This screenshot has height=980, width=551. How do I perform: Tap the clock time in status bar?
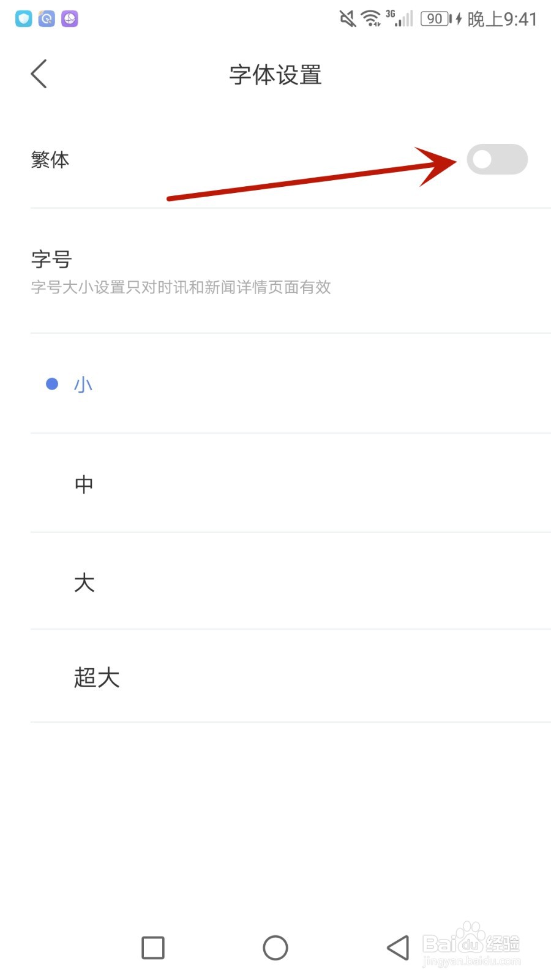[502, 20]
